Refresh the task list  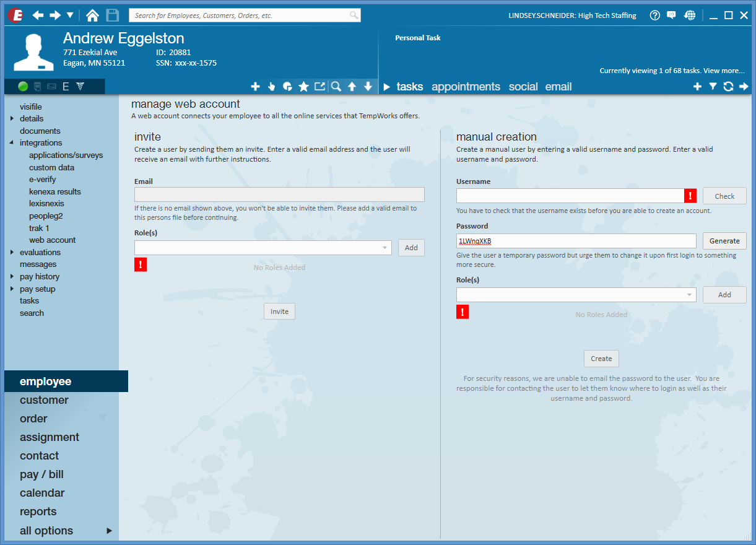[728, 87]
